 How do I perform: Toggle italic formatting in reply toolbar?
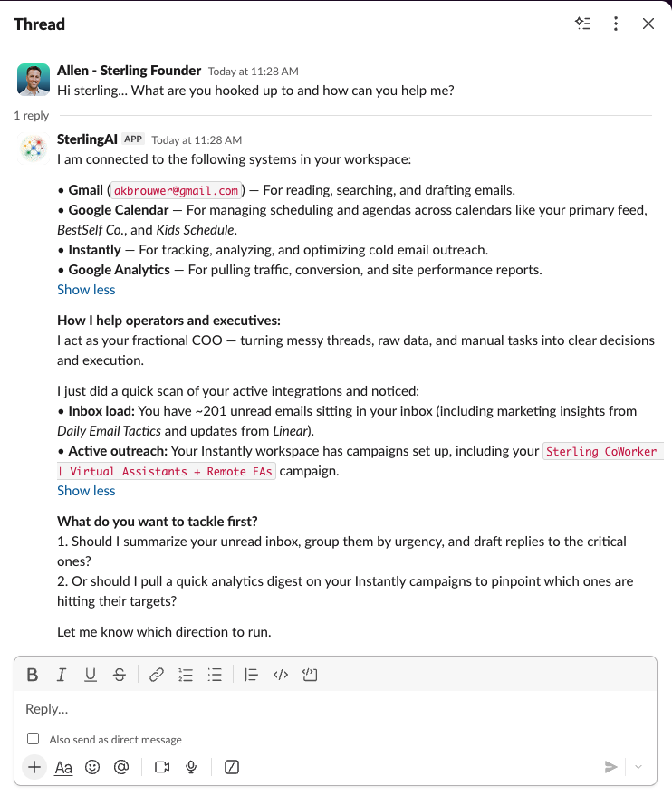[x=62, y=675]
